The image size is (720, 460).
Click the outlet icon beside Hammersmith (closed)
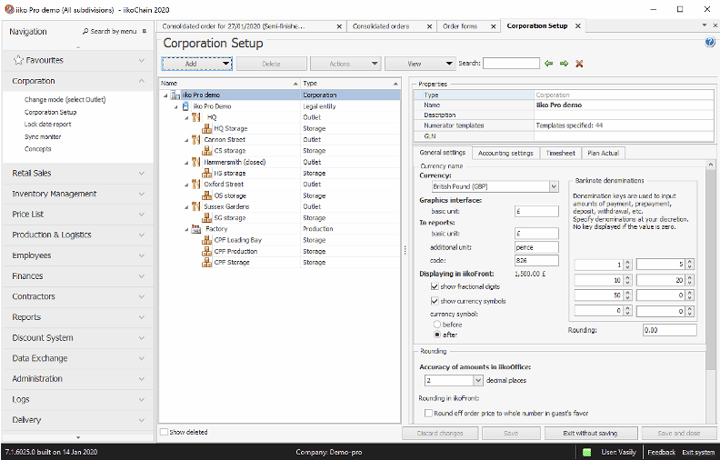click(x=196, y=162)
